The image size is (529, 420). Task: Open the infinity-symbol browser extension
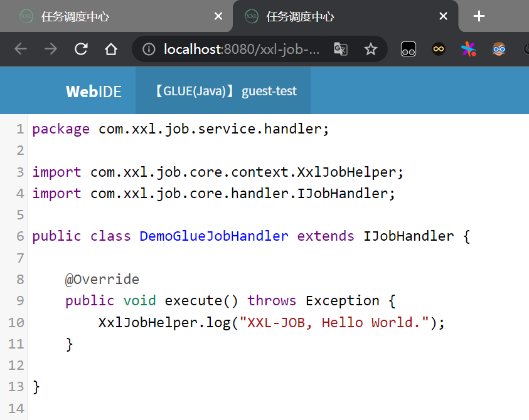(x=437, y=48)
